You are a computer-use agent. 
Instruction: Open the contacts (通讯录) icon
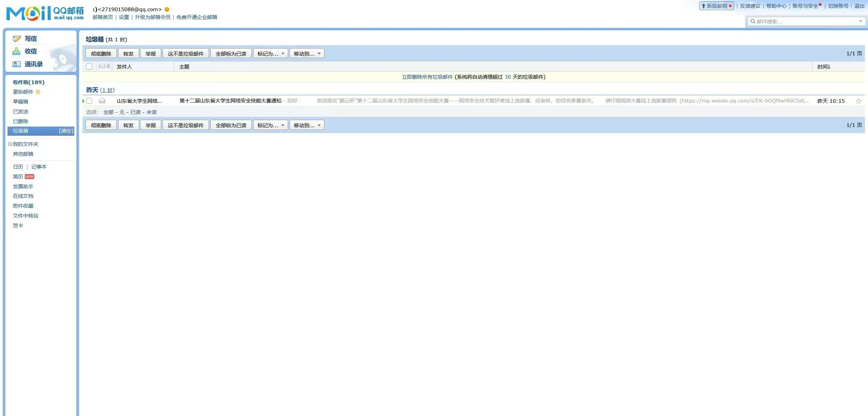click(16, 64)
